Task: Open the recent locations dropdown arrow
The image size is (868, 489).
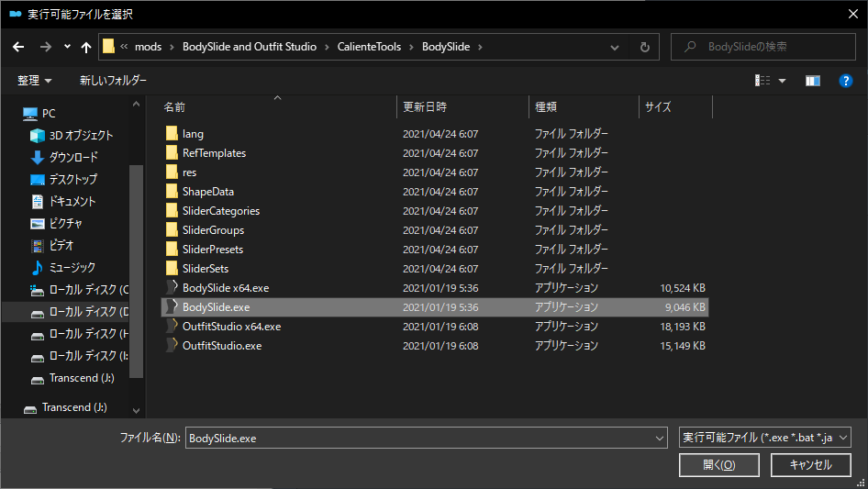Action: tap(67, 47)
